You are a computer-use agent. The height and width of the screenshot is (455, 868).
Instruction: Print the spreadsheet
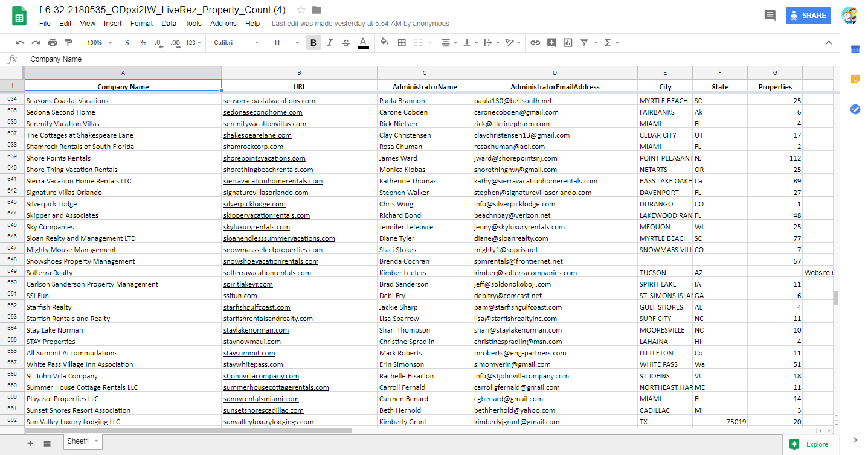[x=53, y=43]
